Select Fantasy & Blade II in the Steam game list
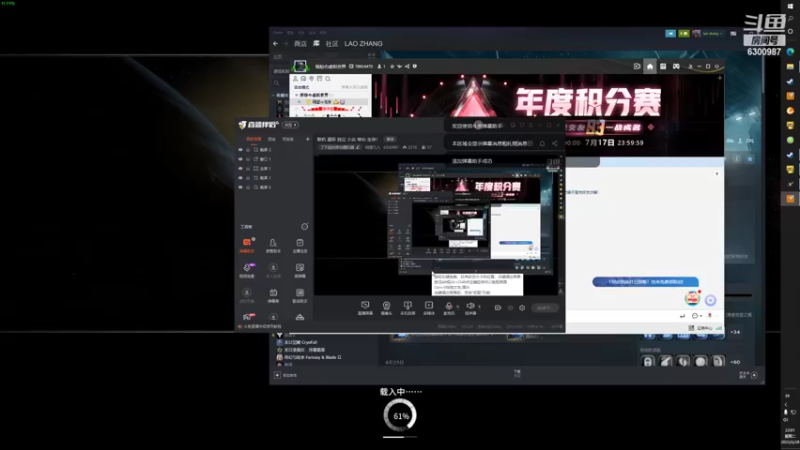The height and width of the screenshot is (450, 800). coord(313,358)
